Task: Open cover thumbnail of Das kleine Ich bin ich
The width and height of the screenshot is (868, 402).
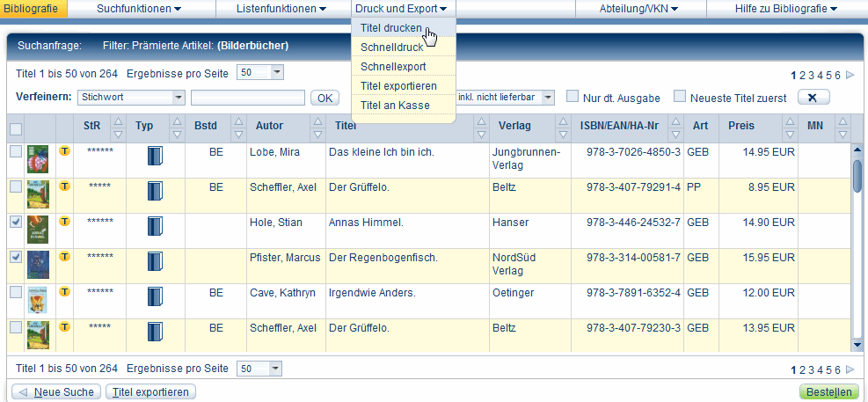Action: 38,159
